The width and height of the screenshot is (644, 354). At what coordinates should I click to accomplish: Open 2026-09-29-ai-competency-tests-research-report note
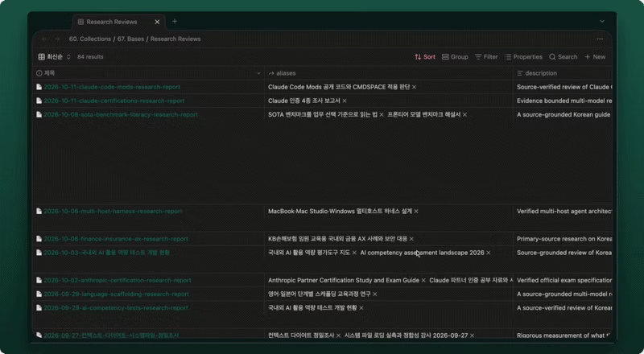pos(116,308)
